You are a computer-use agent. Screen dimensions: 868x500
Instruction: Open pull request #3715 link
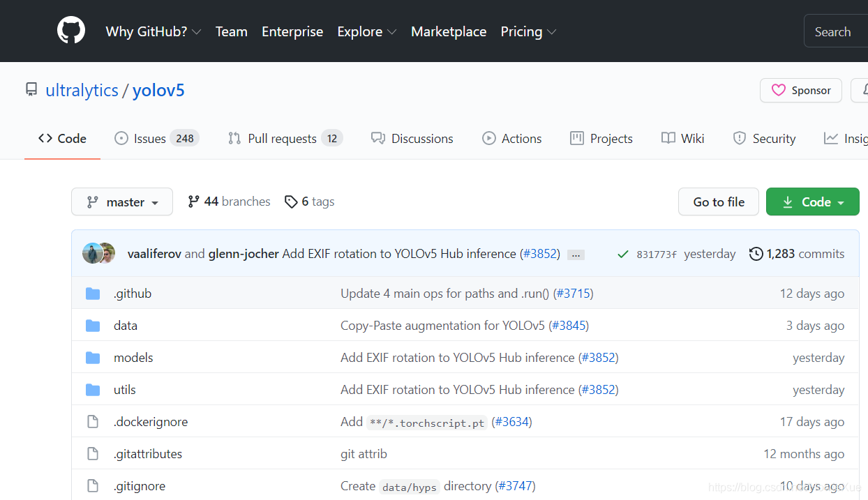pyautogui.click(x=573, y=294)
